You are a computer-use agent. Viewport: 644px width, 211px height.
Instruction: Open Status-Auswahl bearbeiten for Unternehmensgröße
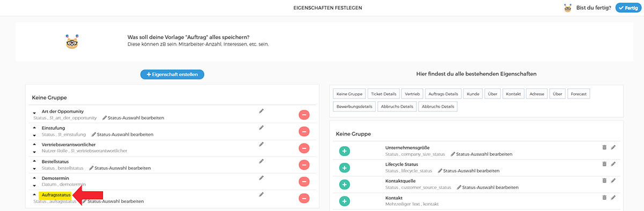pyautogui.click(x=481, y=154)
